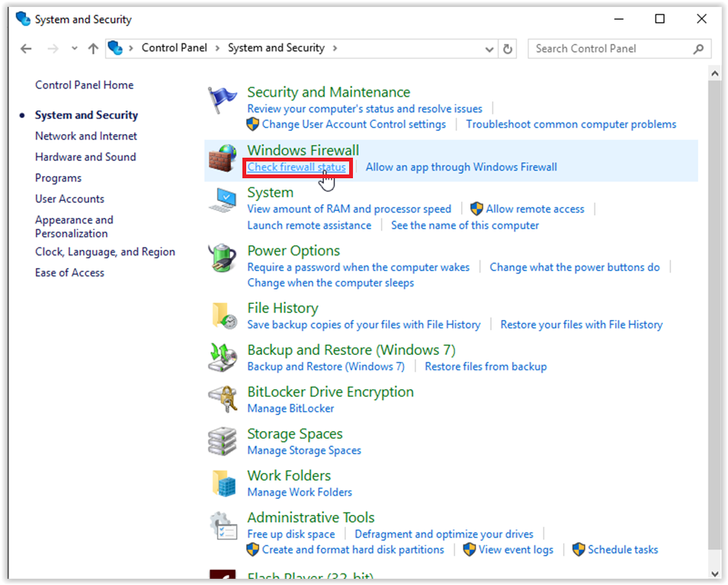Click the Security and Maintenance flag icon
This screenshot has width=728, height=585.
tap(222, 100)
